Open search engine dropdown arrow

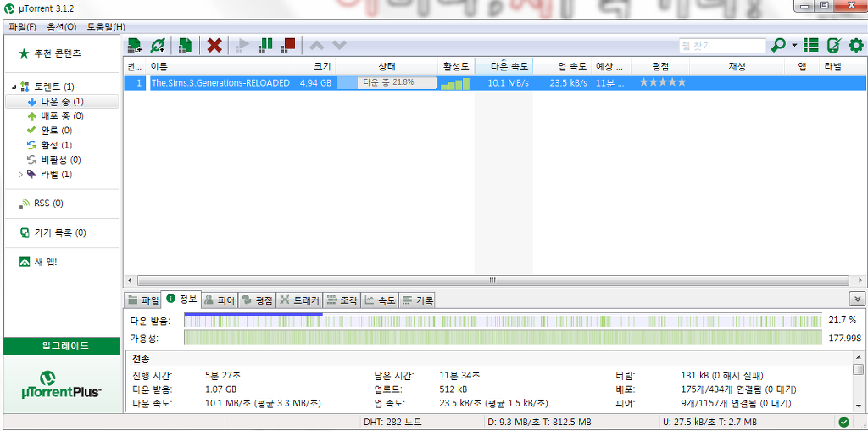(794, 45)
